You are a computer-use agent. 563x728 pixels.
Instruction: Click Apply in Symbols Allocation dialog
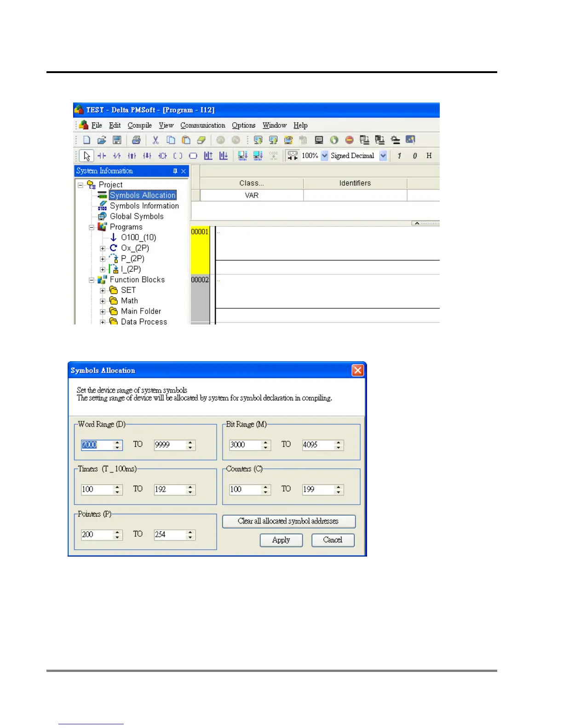tap(281, 540)
